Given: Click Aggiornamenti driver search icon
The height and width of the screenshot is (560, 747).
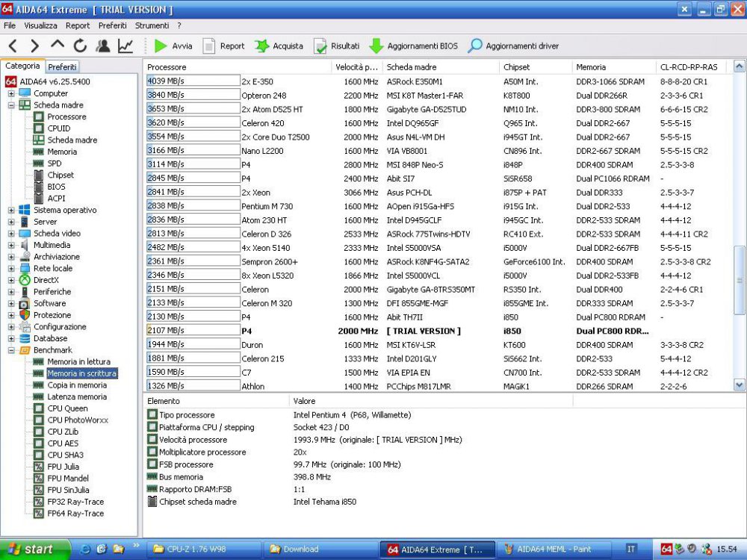Looking at the screenshot, I should pyautogui.click(x=475, y=46).
